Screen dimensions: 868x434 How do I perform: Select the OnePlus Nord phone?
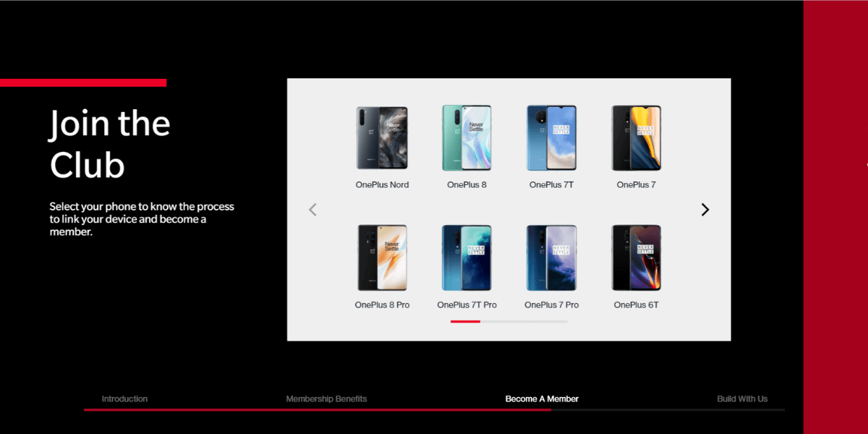382,137
